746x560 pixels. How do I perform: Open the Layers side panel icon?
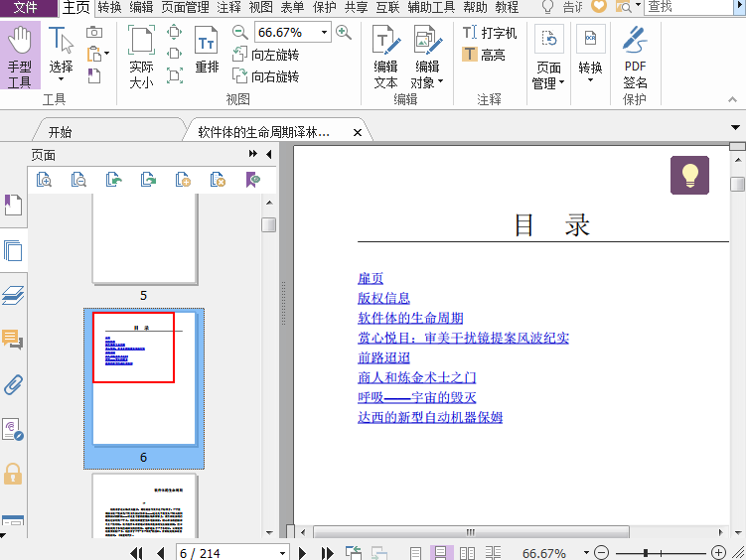(13, 296)
